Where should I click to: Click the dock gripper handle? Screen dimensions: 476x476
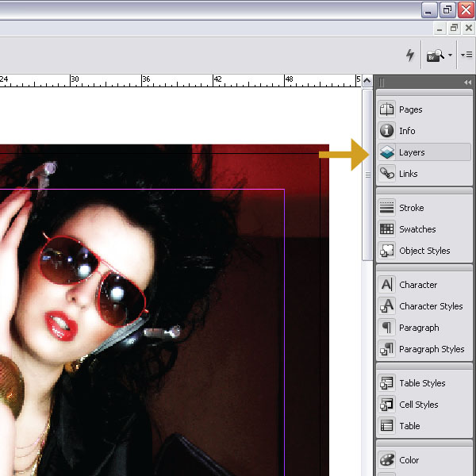click(382, 83)
